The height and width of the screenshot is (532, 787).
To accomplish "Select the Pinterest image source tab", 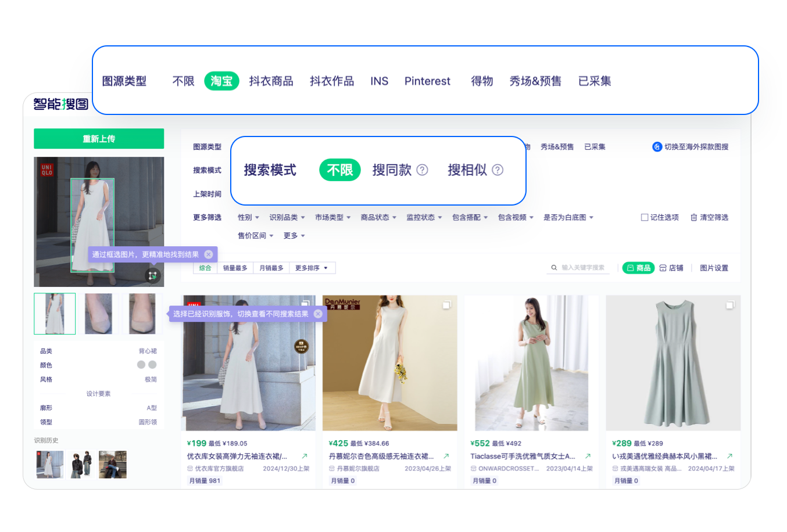I will click(427, 81).
